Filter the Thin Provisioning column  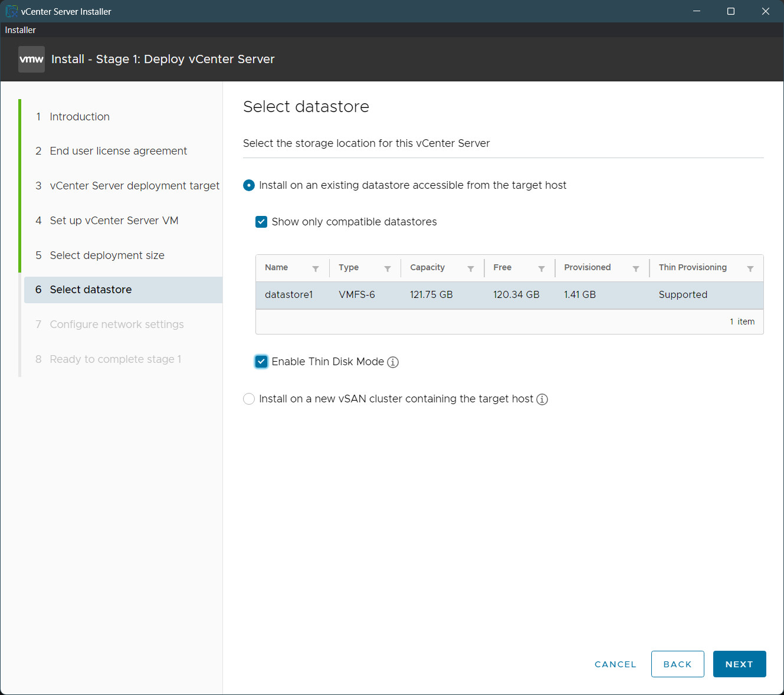750,268
